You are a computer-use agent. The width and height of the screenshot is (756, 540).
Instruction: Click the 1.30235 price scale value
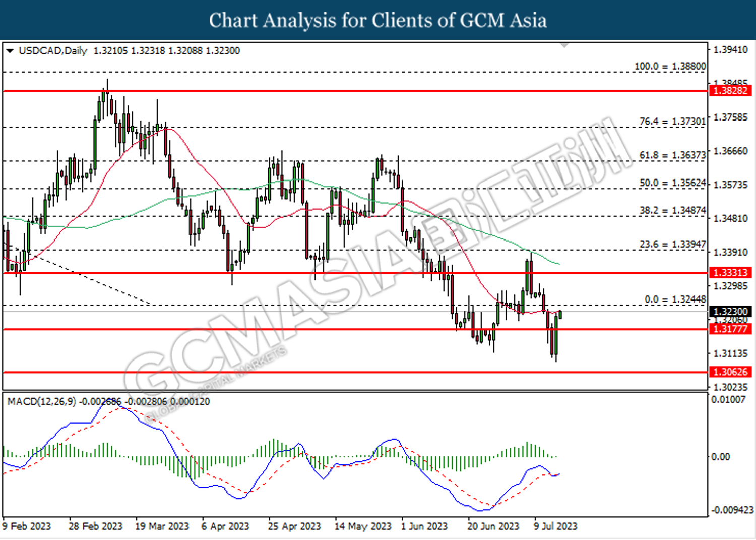[x=731, y=387]
